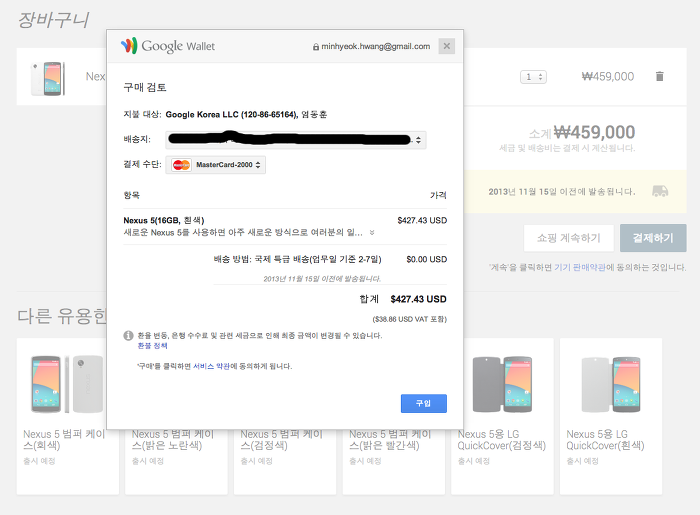Click the ₩459,000 subtotal amount
Screen dimensions: 700x515
tap(594, 132)
